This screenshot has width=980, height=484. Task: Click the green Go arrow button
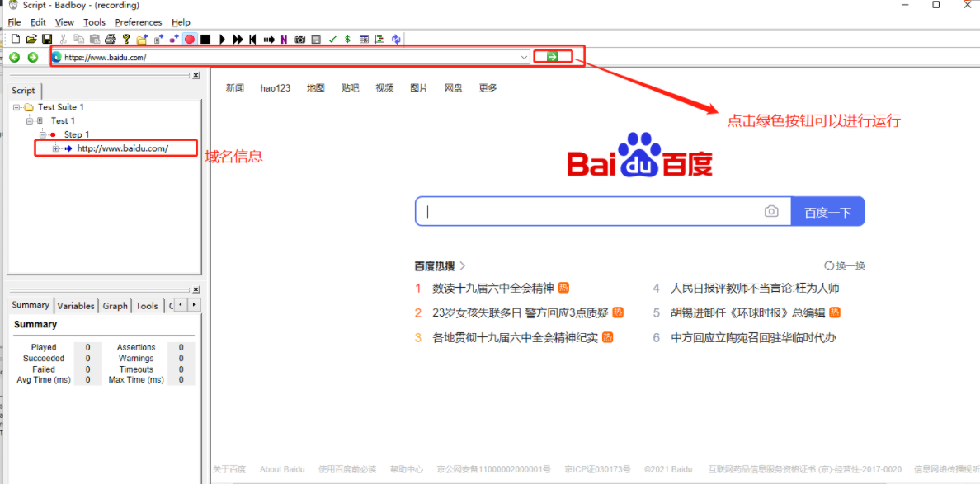pyautogui.click(x=552, y=56)
